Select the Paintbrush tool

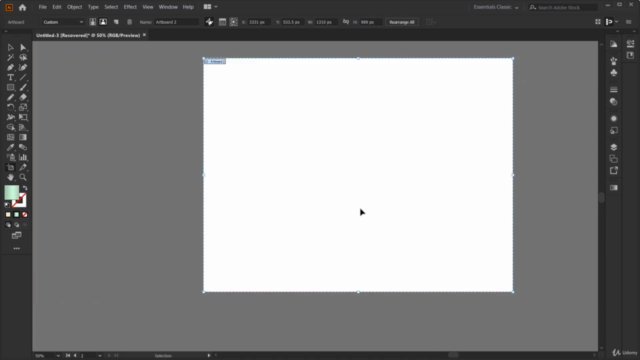[23, 87]
